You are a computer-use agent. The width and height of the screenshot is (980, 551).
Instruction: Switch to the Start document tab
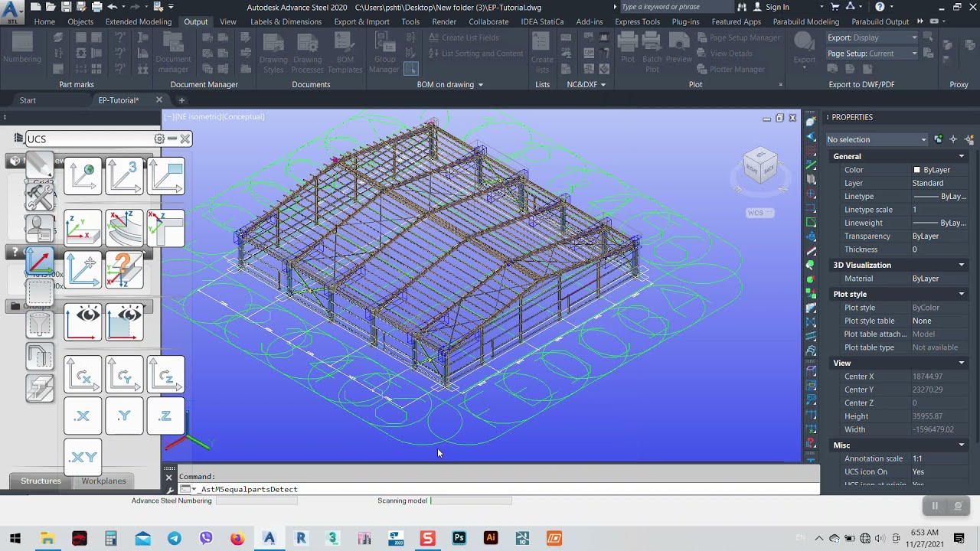click(x=28, y=100)
